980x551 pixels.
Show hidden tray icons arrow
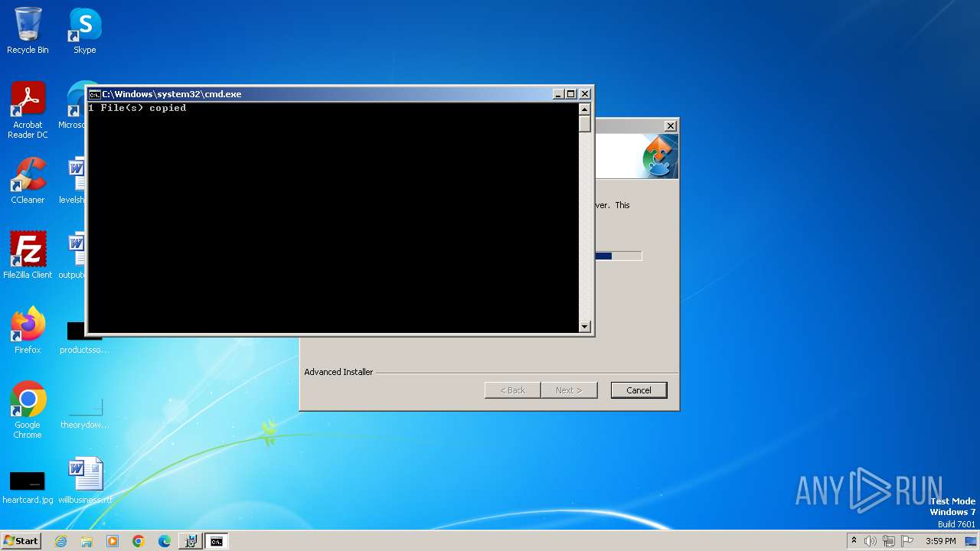(854, 541)
